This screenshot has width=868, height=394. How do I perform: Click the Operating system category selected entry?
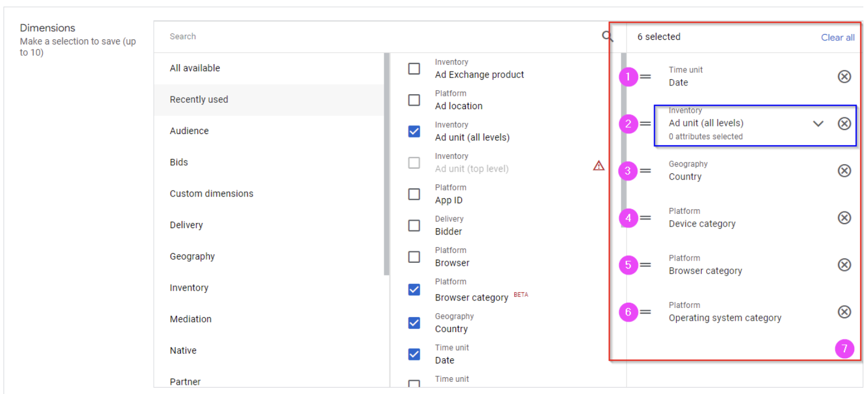coord(725,311)
